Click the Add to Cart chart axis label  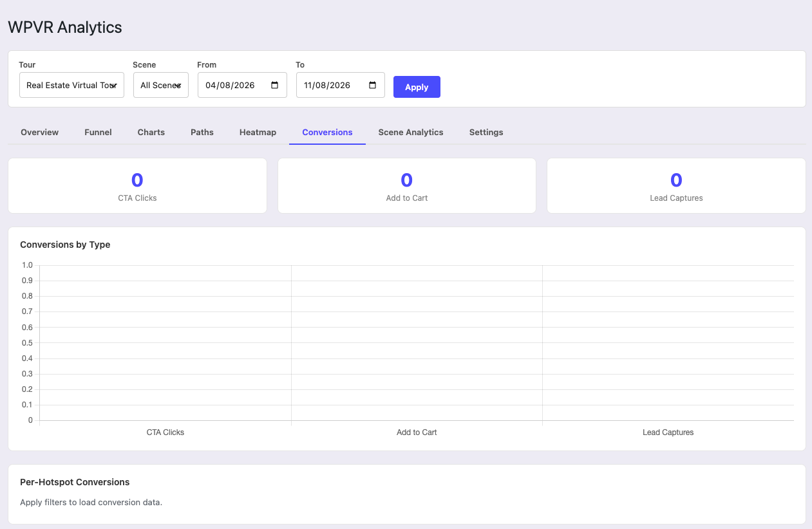click(417, 432)
